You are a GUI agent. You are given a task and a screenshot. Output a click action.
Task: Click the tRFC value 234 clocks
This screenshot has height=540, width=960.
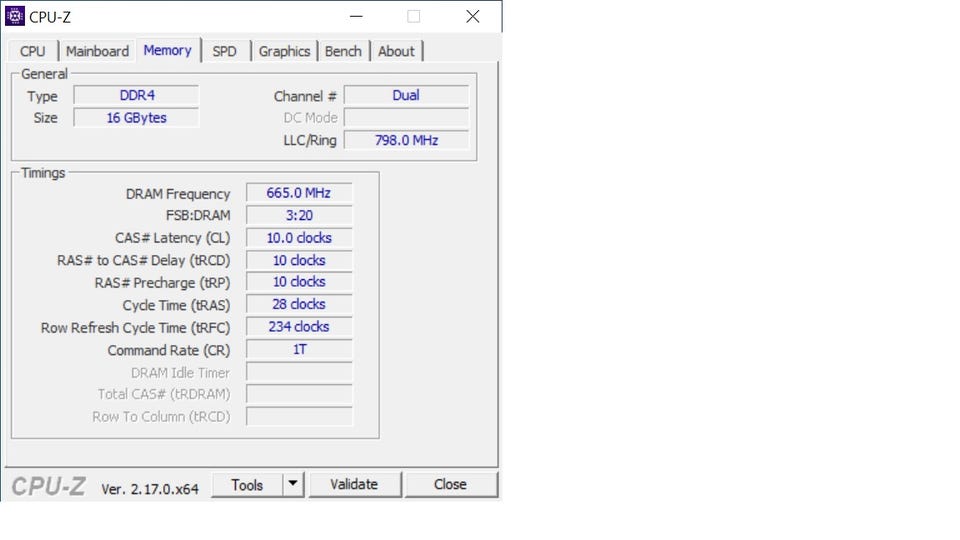(x=299, y=327)
